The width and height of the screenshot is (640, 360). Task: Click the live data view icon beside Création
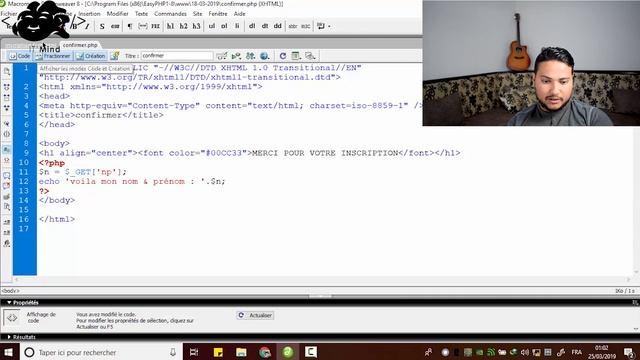115,56
